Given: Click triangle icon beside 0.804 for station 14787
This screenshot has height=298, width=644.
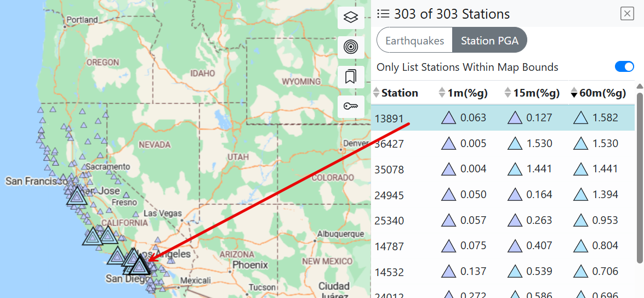Looking at the screenshot, I should coord(581,246).
